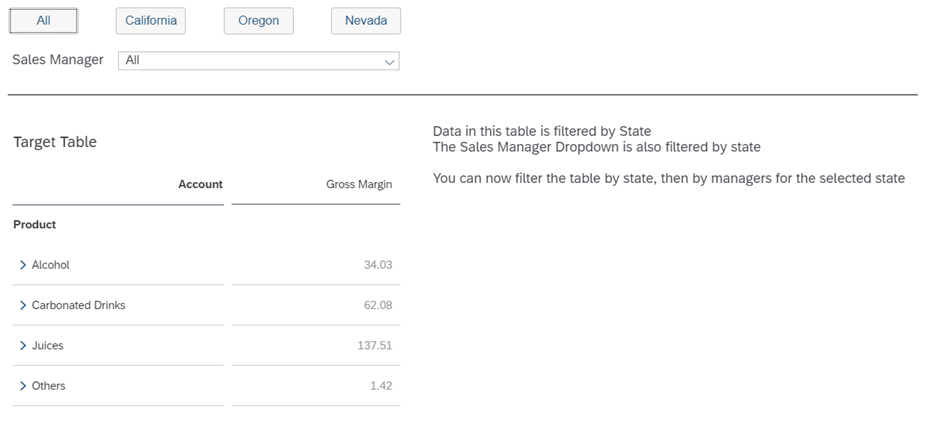This screenshot has height=427, width=928.
Task: Click the Target Table title
Action: coord(55,142)
